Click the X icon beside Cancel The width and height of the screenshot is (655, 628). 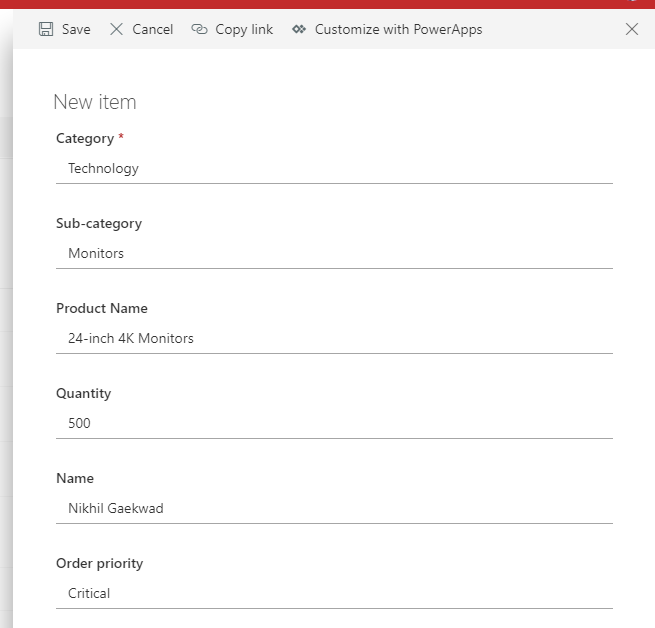[116, 30]
